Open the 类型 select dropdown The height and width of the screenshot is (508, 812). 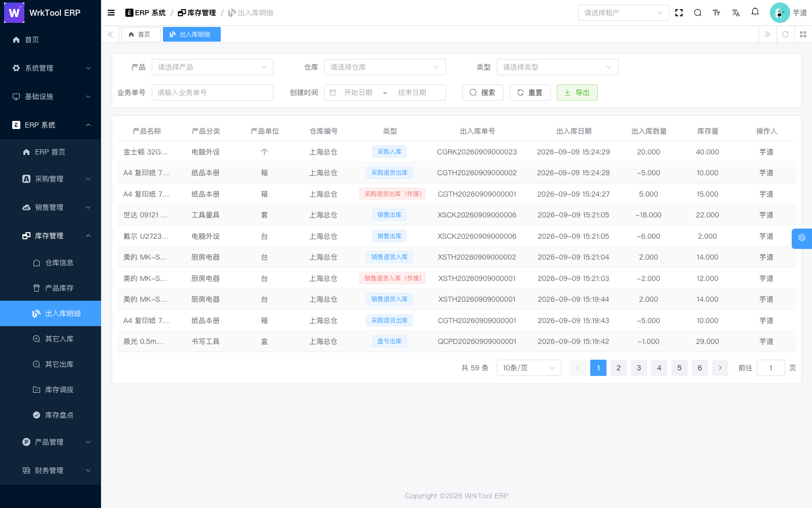pos(558,67)
